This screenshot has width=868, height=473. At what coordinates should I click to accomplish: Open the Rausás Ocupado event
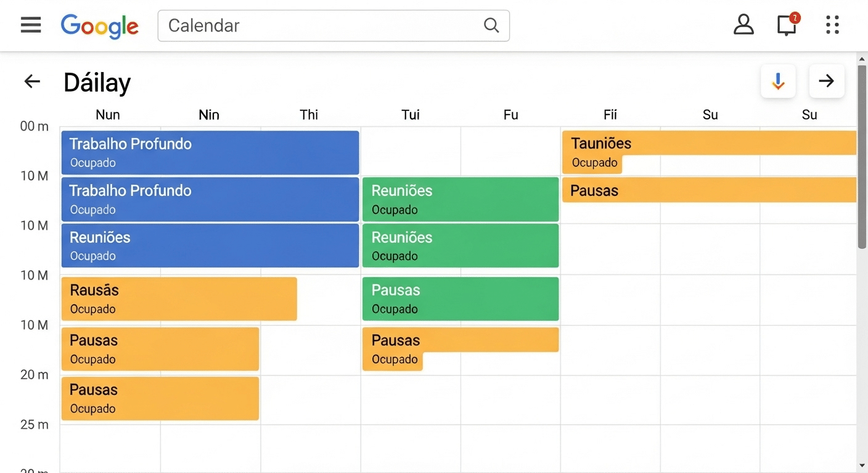(179, 299)
